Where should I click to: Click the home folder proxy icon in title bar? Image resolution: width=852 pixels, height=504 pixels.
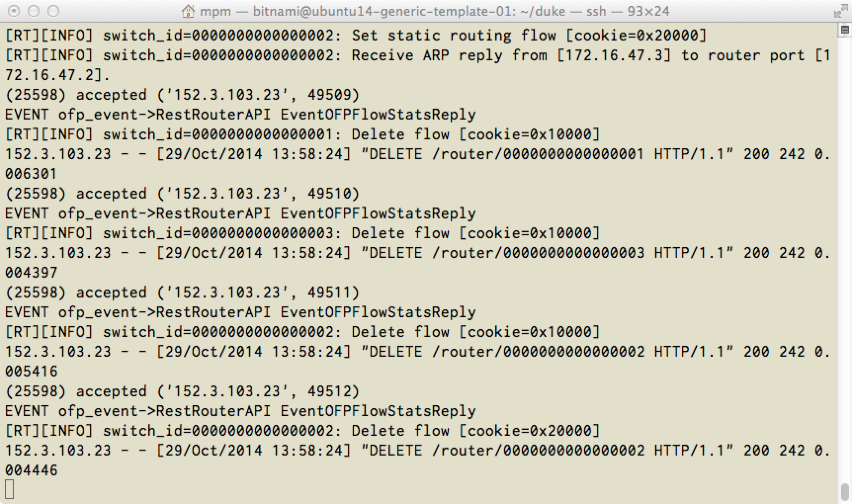pyautogui.click(x=188, y=11)
